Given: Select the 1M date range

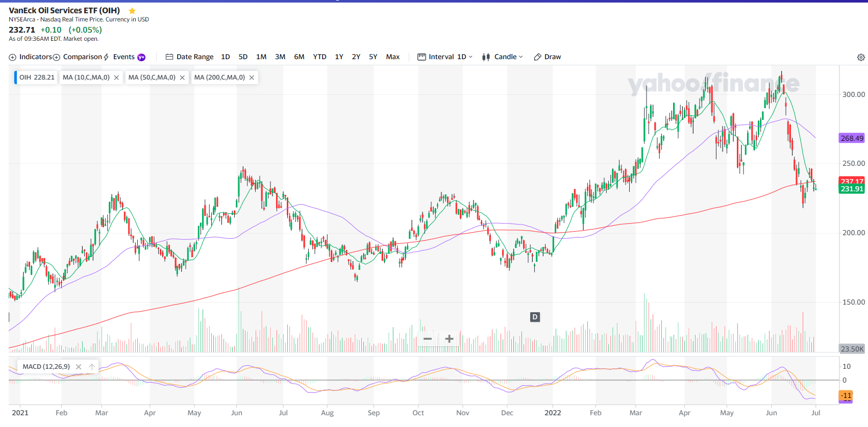Looking at the screenshot, I should (261, 57).
